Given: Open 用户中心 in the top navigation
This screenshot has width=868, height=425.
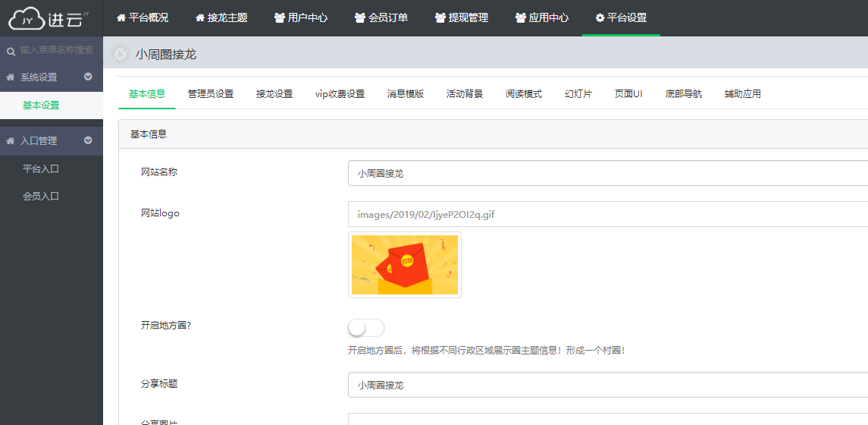Looking at the screenshot, I should pos(301,17).
